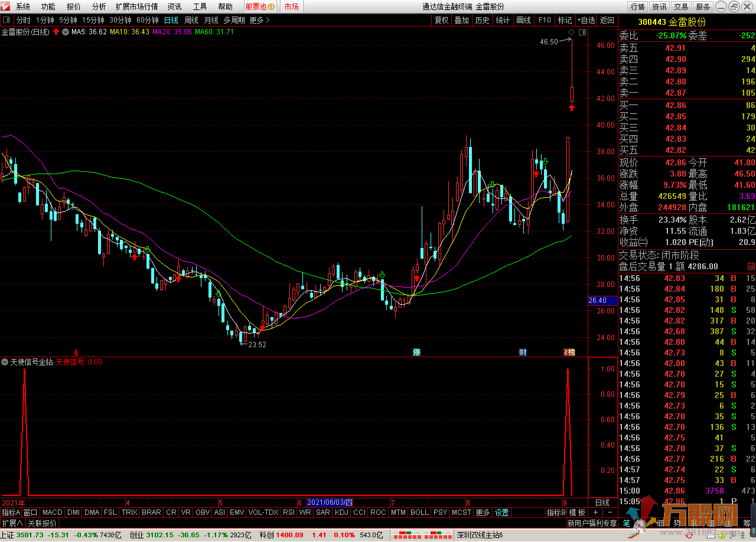The height and width of the screenshot is (542, 756).
Task: Click the 新用户福利专享 link
Action: [x=592, y=523]
